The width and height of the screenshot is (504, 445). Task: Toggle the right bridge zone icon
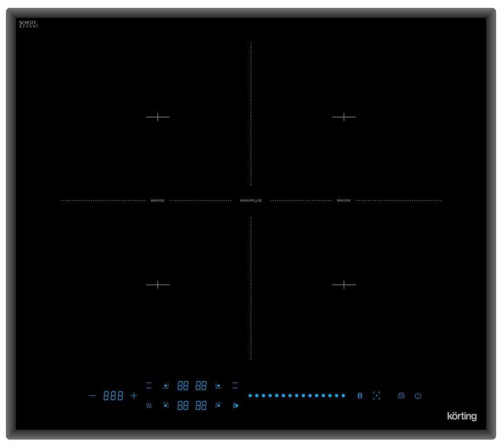tap(235, 386)
